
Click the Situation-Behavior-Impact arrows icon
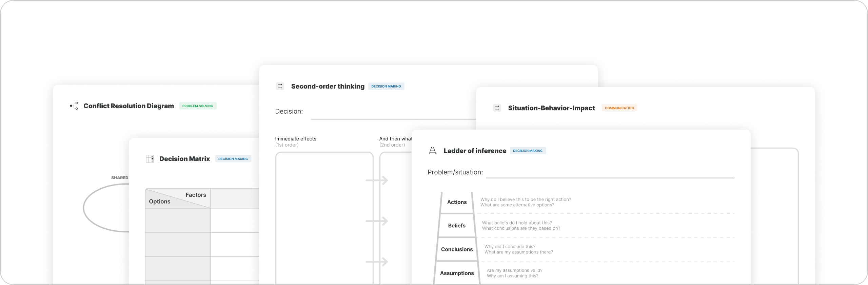pos(497,108)
